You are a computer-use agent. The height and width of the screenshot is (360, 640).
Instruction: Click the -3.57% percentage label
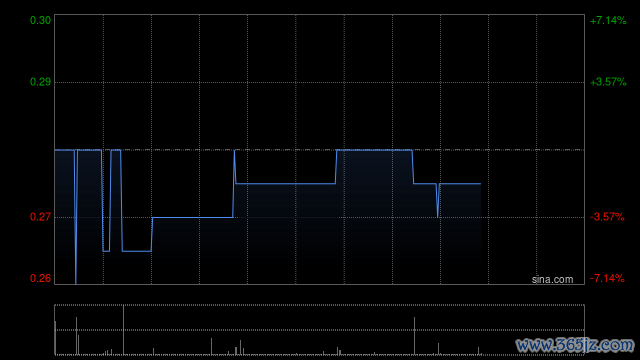607,217
